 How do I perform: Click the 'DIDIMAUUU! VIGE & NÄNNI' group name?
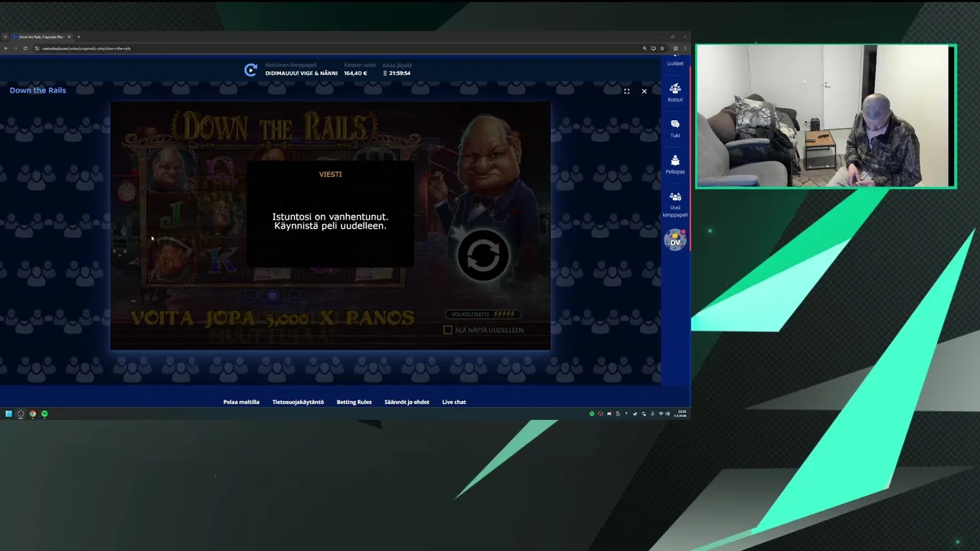pyautogui.click(x=302, y=73)
